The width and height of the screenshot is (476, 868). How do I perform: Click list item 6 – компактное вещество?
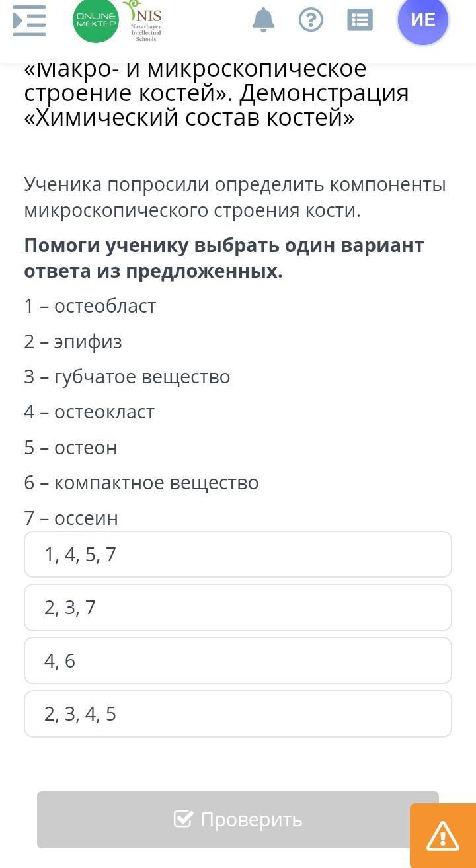coord(141,483)
